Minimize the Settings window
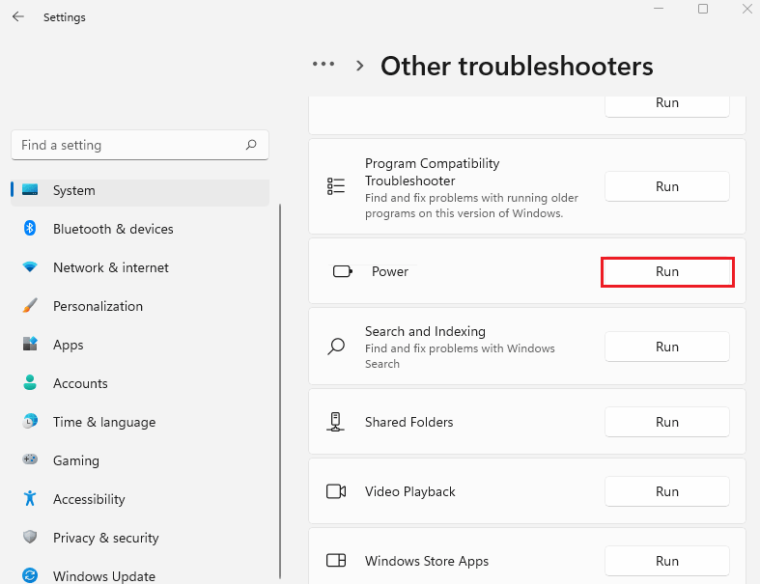760x584 pixels. (x=658, y=8)
